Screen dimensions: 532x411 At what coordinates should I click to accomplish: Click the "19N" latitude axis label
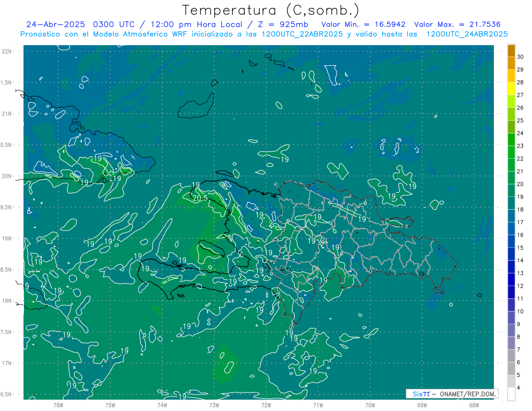click(7, 239)
